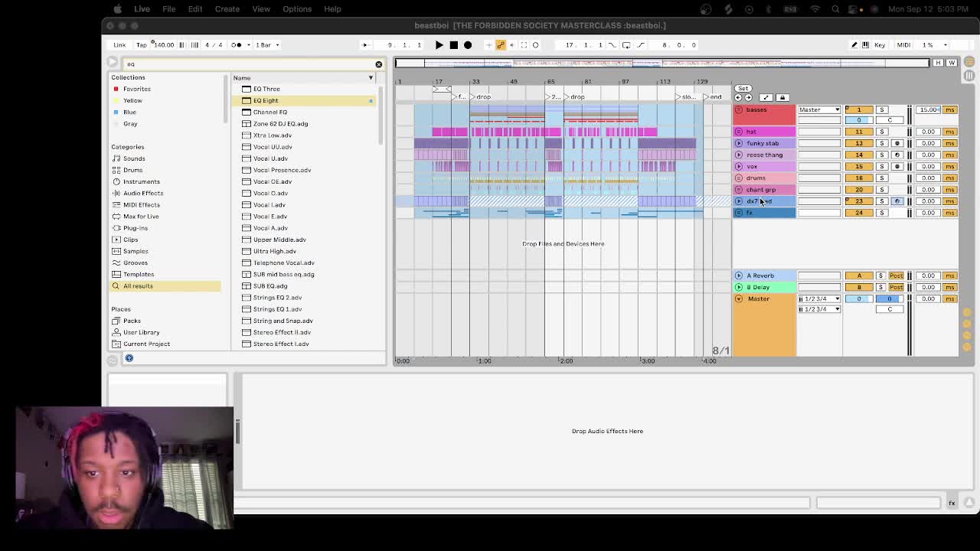The image size is (980, 551).
Task: Open the Live application menu
Action: pyautogui.click(x=142, y=9)
